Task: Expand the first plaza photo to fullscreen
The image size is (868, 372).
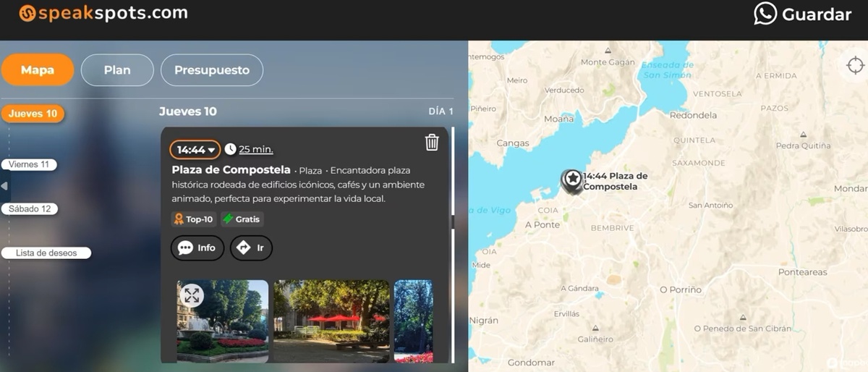Action: click(192, 295)
